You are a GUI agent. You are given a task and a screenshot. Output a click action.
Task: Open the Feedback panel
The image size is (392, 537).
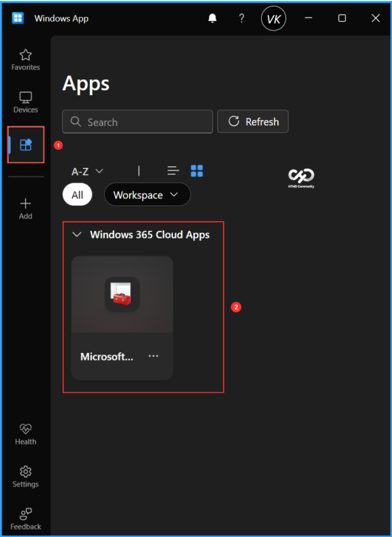click(x=25, y=519)
